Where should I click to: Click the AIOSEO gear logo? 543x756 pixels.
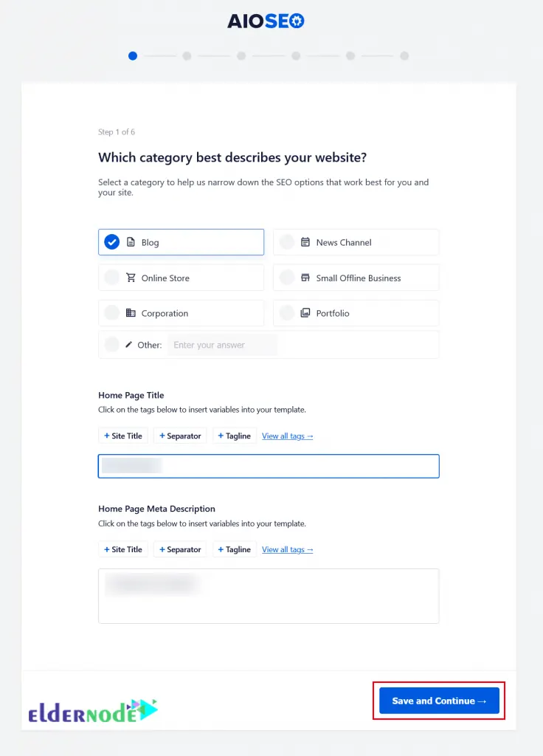click(296, 21)
